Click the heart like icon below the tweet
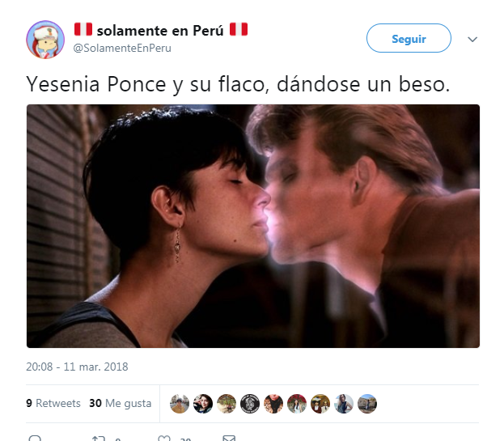The width and height of the screenshot is (504, 441). coord(164,438)
